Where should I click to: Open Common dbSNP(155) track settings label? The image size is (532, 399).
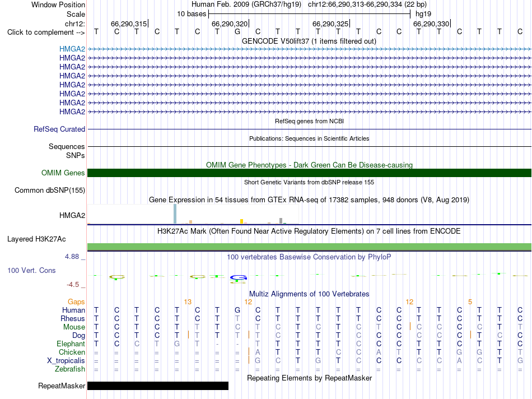50,190
